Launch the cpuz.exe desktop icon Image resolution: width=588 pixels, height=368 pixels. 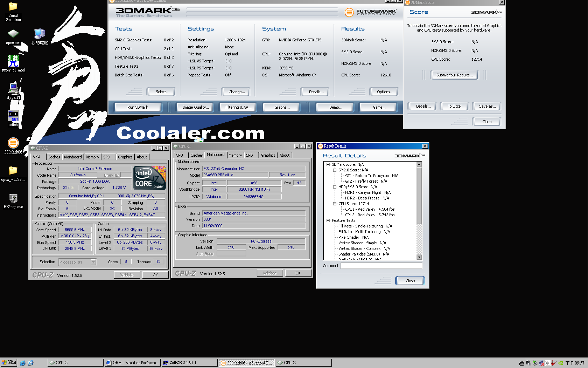pos(13,34)
